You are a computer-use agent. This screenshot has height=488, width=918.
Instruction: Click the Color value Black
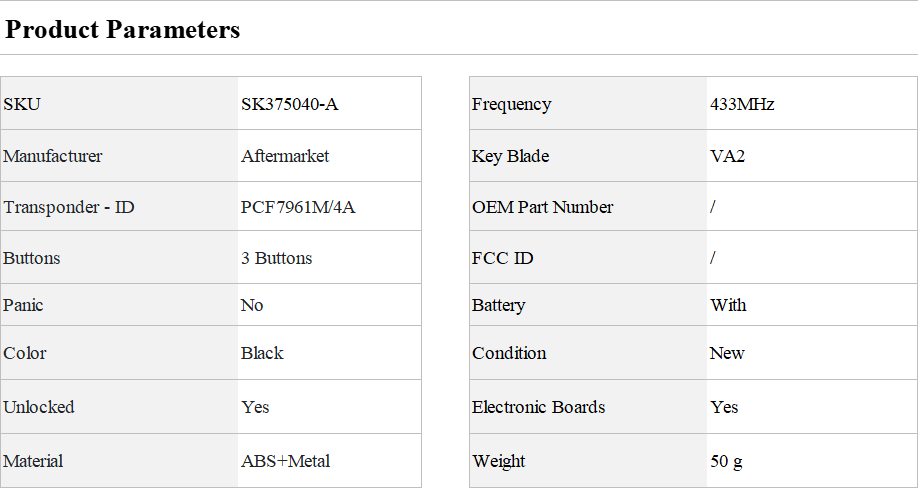(262, 353)
